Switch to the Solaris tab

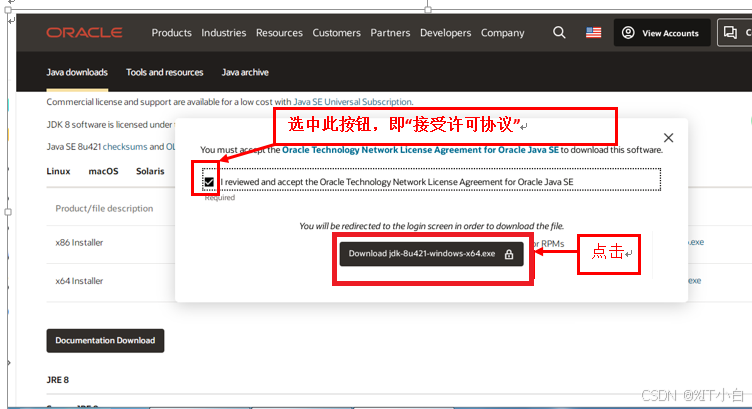coord(150,171)
